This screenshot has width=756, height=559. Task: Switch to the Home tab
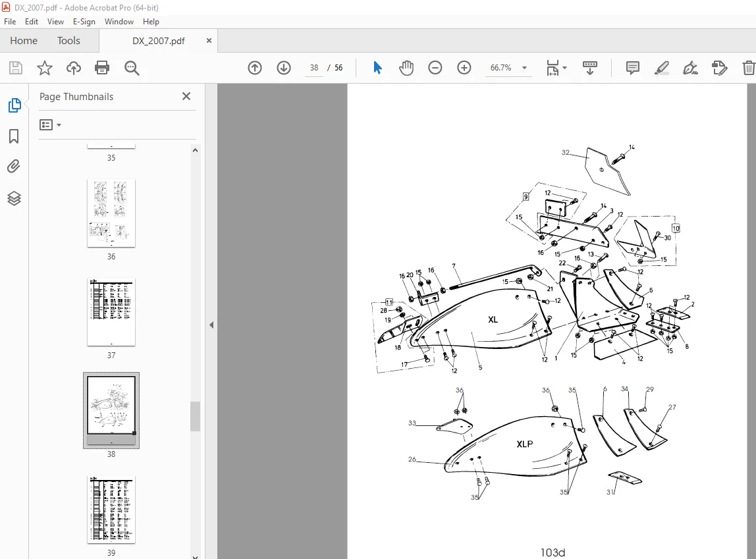(24, 40)
